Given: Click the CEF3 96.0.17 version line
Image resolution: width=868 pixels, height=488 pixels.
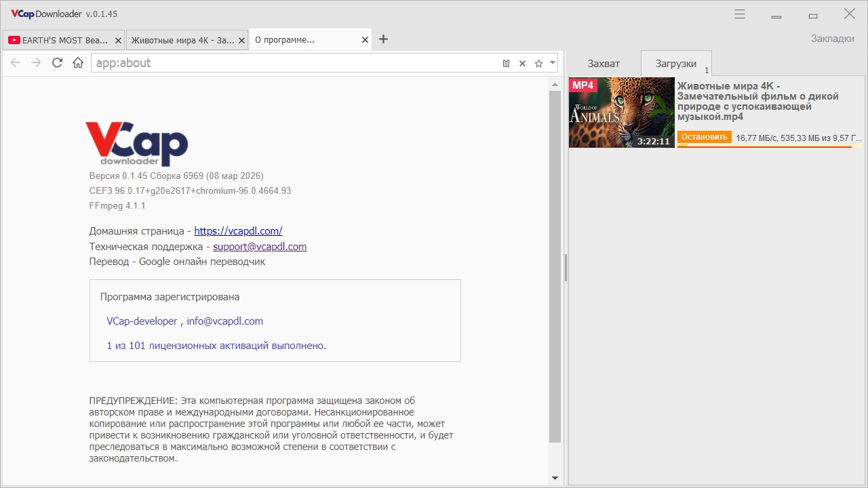Looking at the screenshot, I should (x=190, y=190).
